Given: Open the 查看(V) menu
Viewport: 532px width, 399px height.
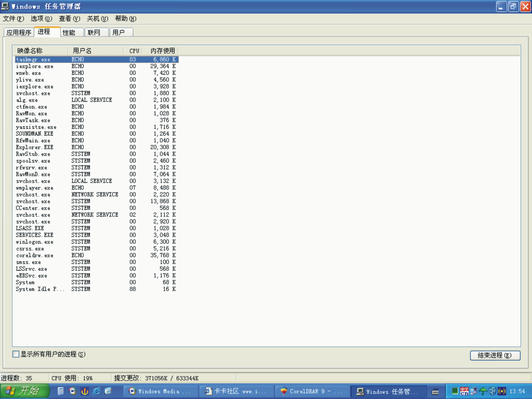Looking at the screenshot, I should tap(69, 19).
